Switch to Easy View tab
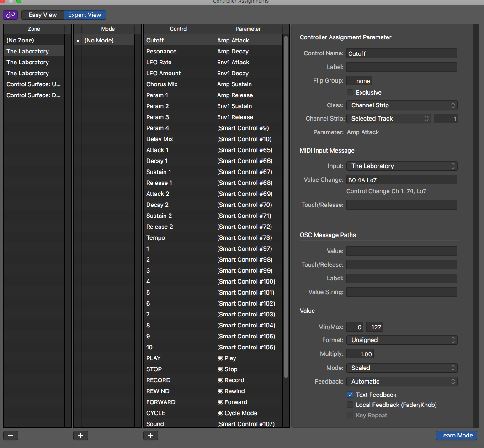 (43, 15)
